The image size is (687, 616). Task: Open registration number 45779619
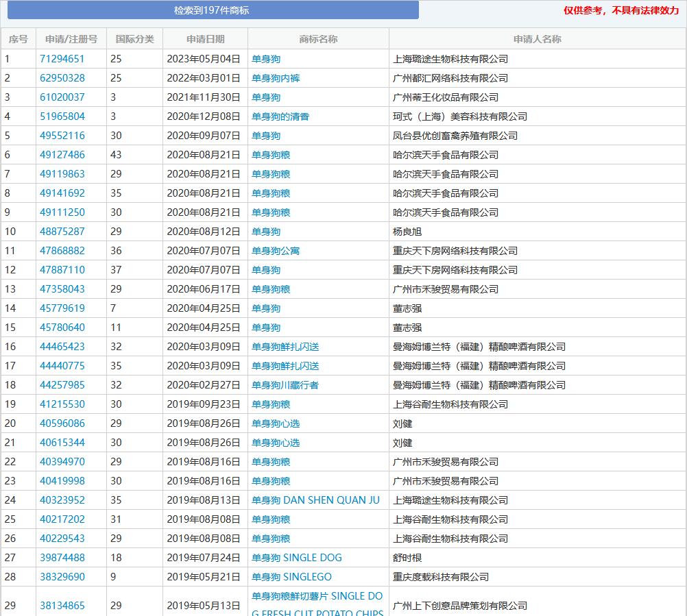(x=62, y=308)
